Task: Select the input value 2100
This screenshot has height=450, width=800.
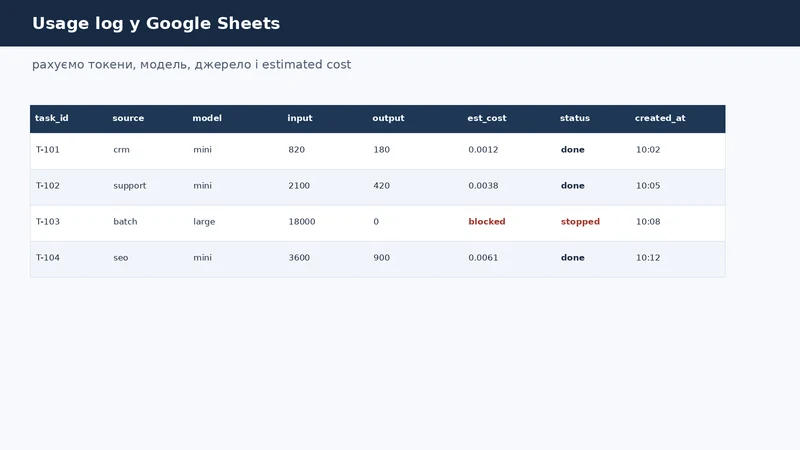Action: coord(299,186)
